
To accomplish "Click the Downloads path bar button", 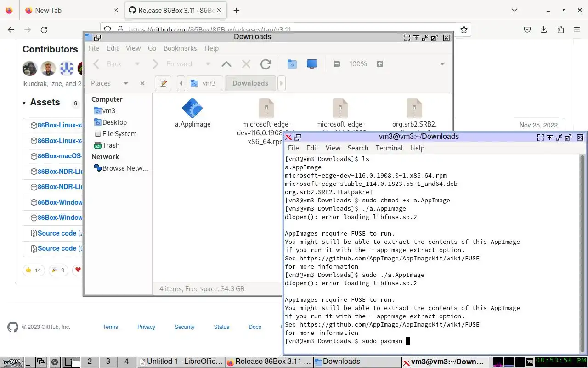I will [x=250, y=83].
